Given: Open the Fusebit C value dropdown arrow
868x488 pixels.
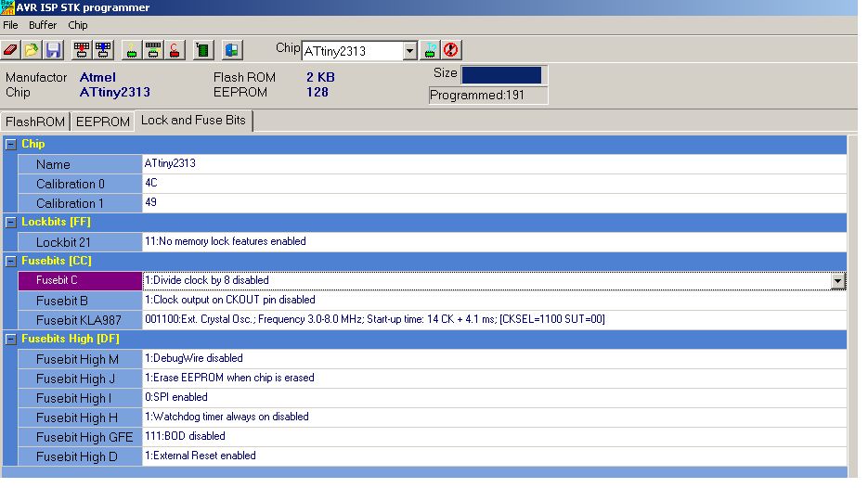Looking at the screenshot, I should click(x=837, y=281).
